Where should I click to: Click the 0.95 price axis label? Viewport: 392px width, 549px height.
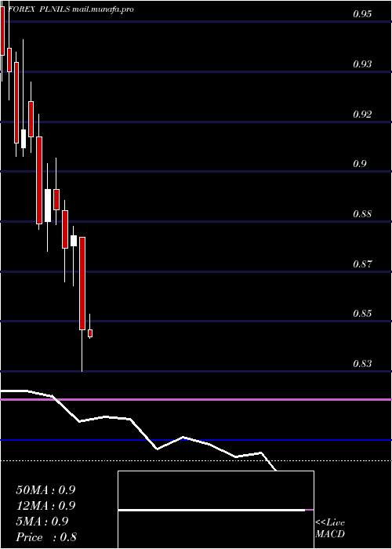click(x=362, y=14)
